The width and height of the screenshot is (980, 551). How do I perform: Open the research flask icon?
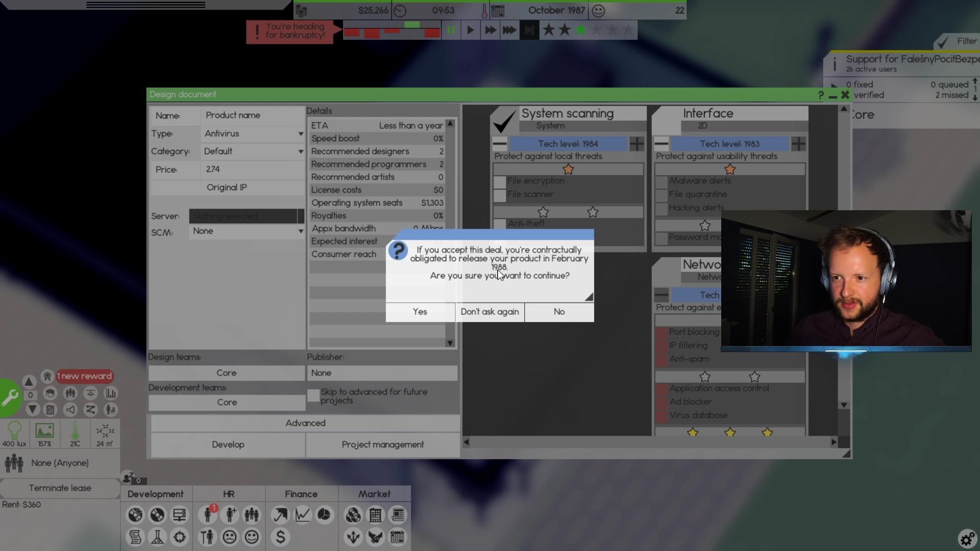click(157, 537)
